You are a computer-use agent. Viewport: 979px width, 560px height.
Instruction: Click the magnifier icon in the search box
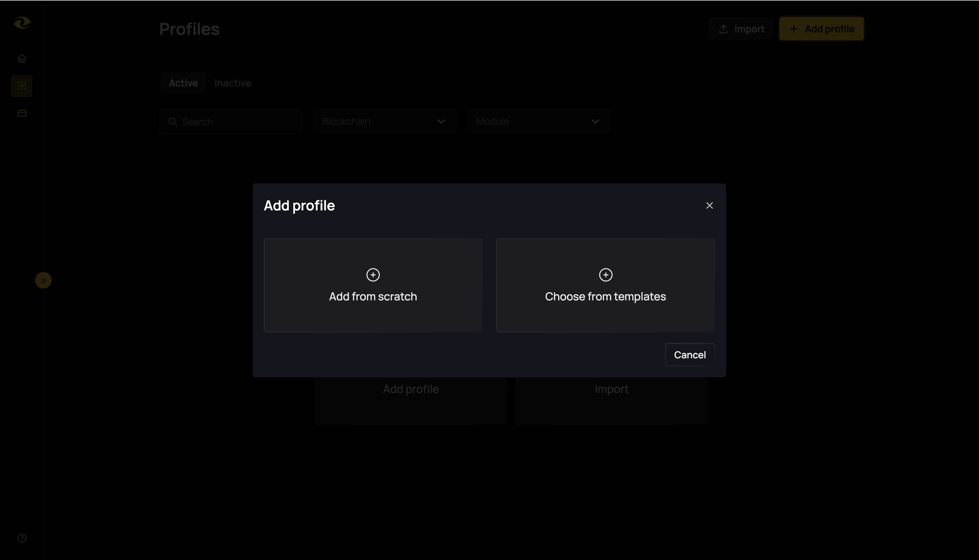173,121
